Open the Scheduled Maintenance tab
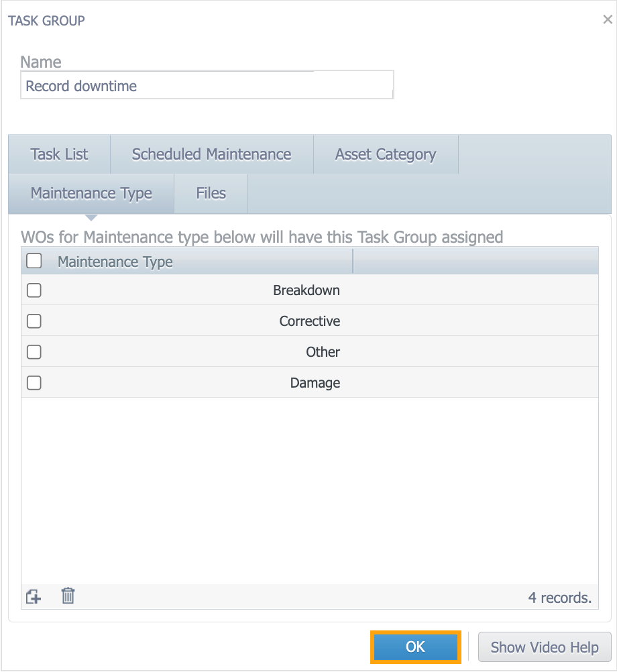The height and width of the screenshot is (672, 617). point(211,154)
